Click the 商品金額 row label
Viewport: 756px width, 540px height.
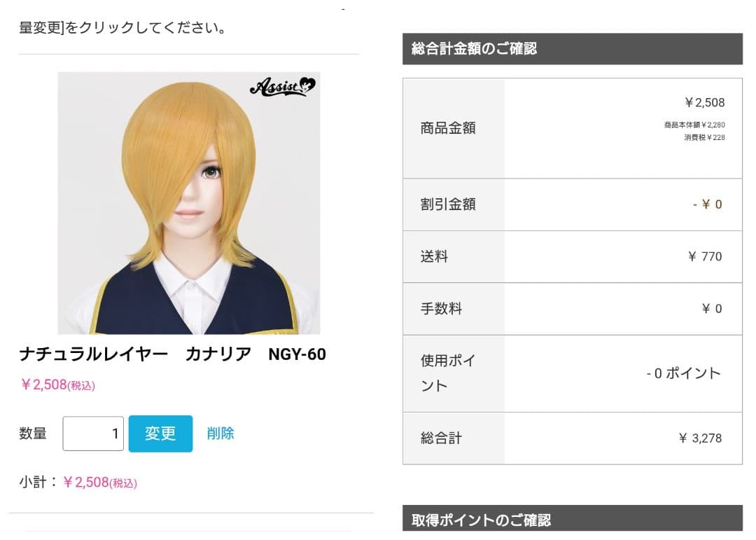448,128
